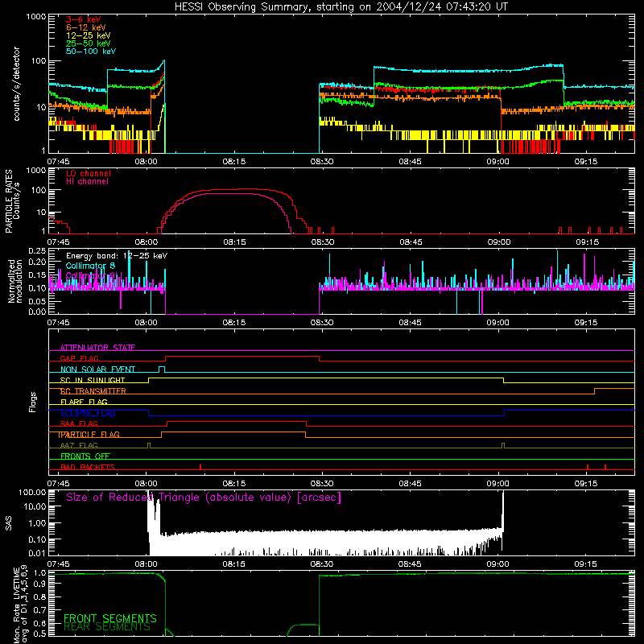644x644 pixels.
Task: Click the Size of Reduced Triangle title
Action: (204, 497)
